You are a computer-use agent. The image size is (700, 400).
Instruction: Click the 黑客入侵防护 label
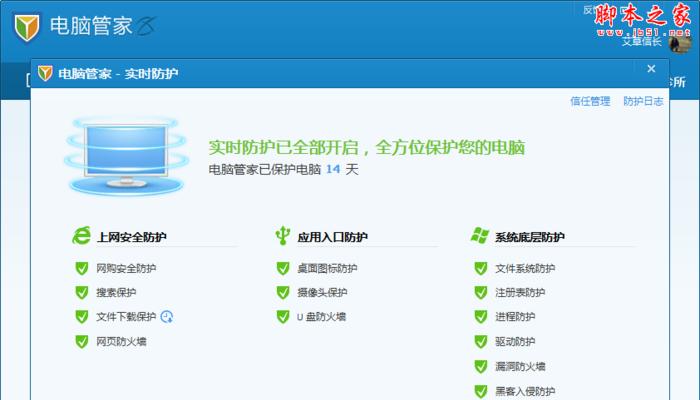(525, 392)
